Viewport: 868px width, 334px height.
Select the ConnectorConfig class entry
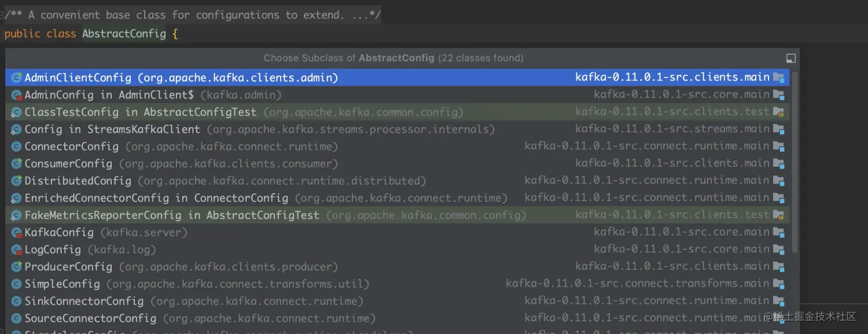coord(398,146)
